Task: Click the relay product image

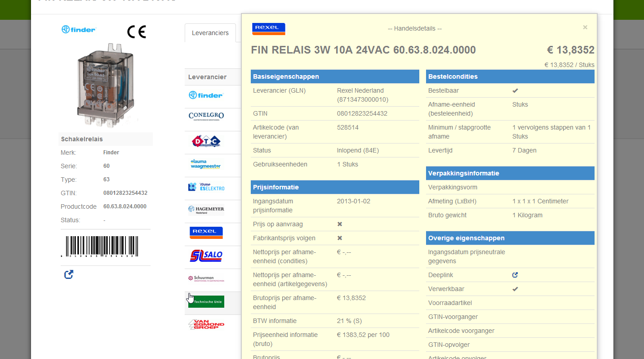Action: pyautogui.click(x=106, y=85)
